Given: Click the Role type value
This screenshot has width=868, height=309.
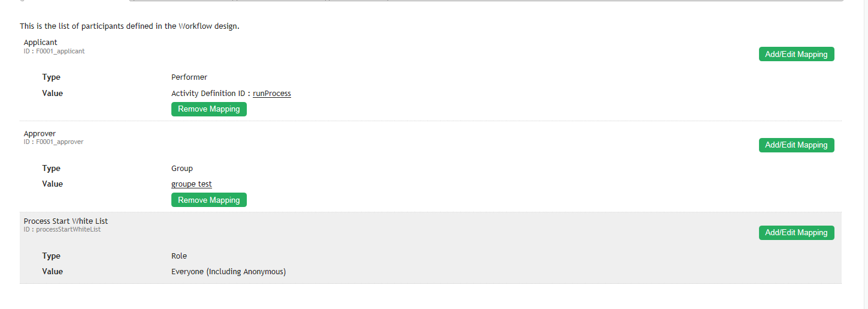Looking at the screenshot, I should pyautogui.click(x=179, y=256).
